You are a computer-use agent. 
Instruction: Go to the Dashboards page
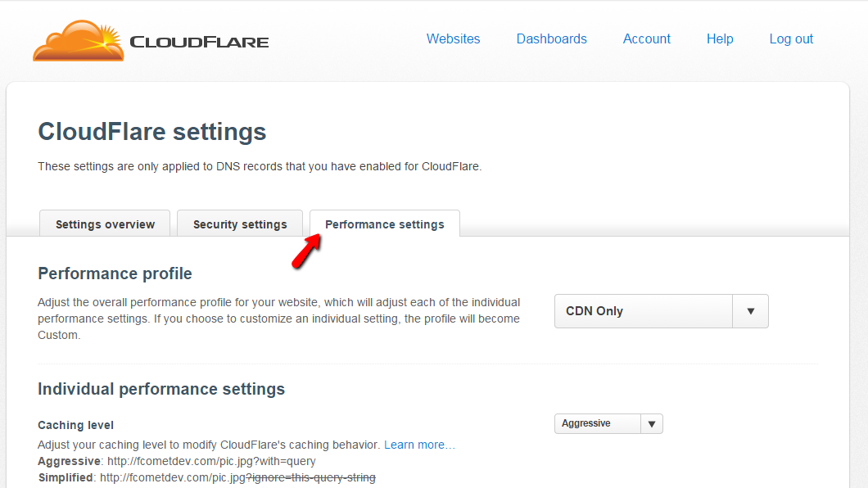pos(551,38)
